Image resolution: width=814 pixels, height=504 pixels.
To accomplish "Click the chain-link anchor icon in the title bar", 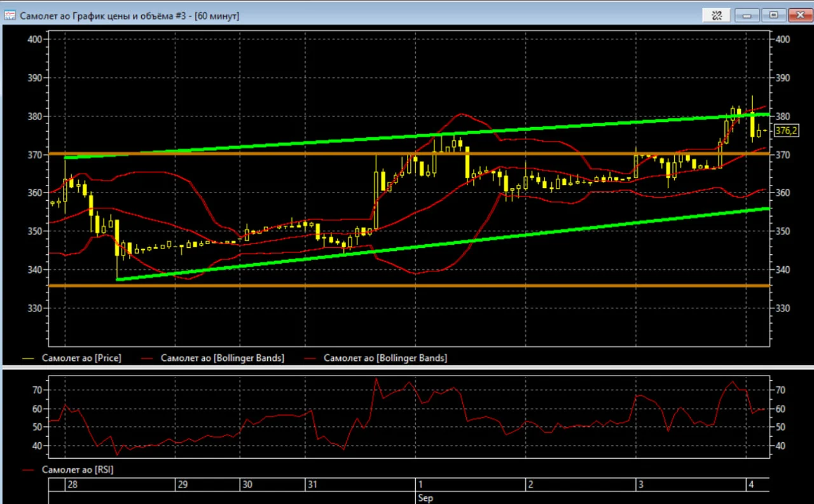I will (717, 15).
